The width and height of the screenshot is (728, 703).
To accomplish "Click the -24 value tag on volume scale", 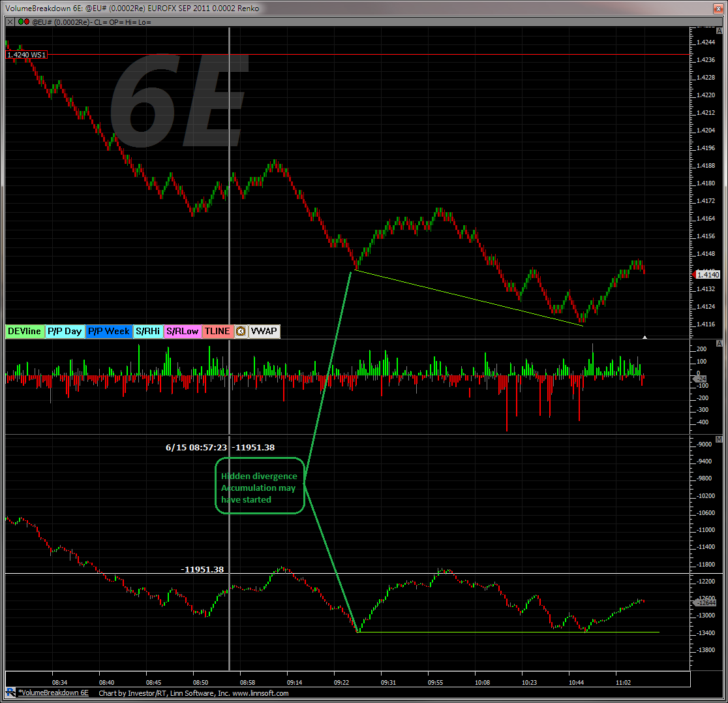I will (x=700, y=379).
